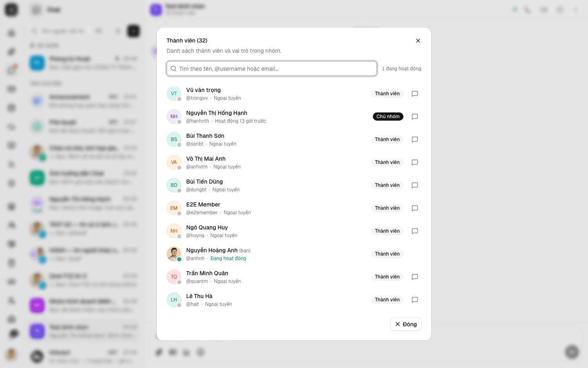Click the Thành viên (32) dialog title
The image size is (588, 368).
[187, 40]
